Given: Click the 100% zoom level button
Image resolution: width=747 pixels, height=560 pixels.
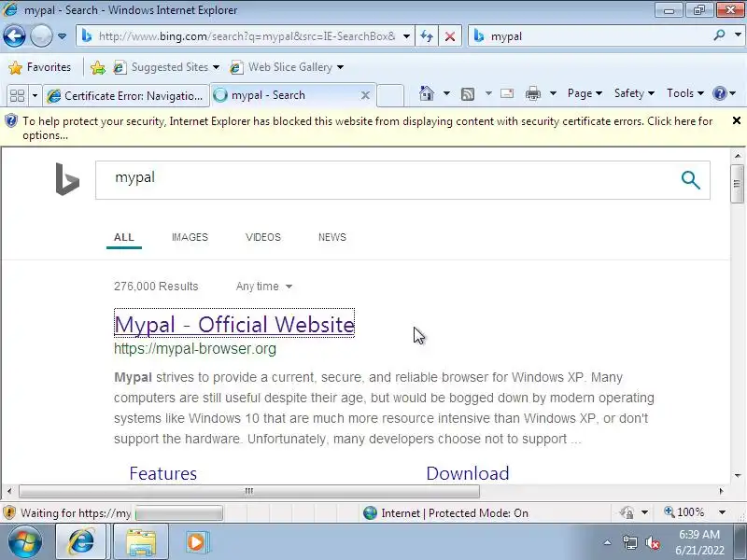Looking at the screenshot, I should point(684,512).
